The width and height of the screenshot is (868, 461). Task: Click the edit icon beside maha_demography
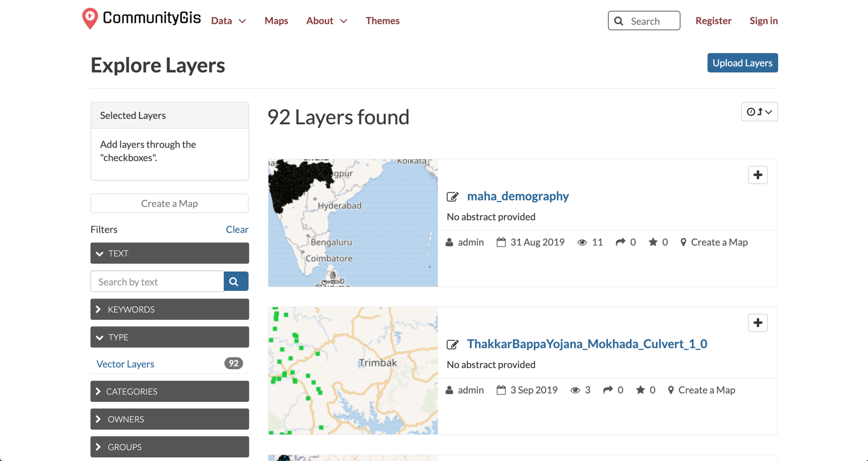[x=452, y=197]
